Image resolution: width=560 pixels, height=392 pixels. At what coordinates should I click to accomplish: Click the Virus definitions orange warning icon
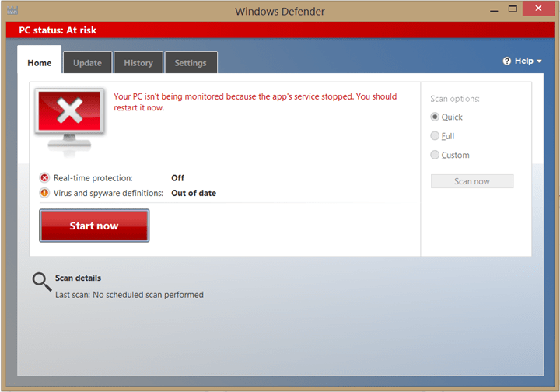point(44,193)
